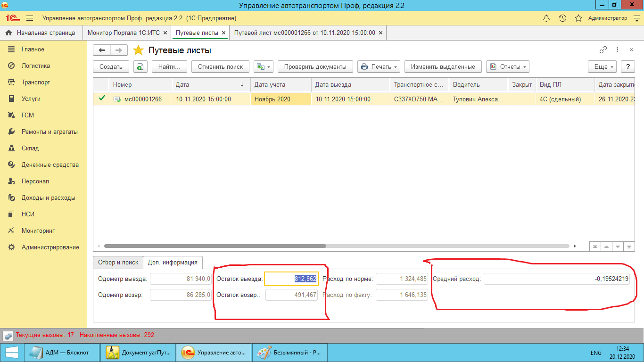
Task: Open the ГСМ section in sidebar
Action: [28, 115]
